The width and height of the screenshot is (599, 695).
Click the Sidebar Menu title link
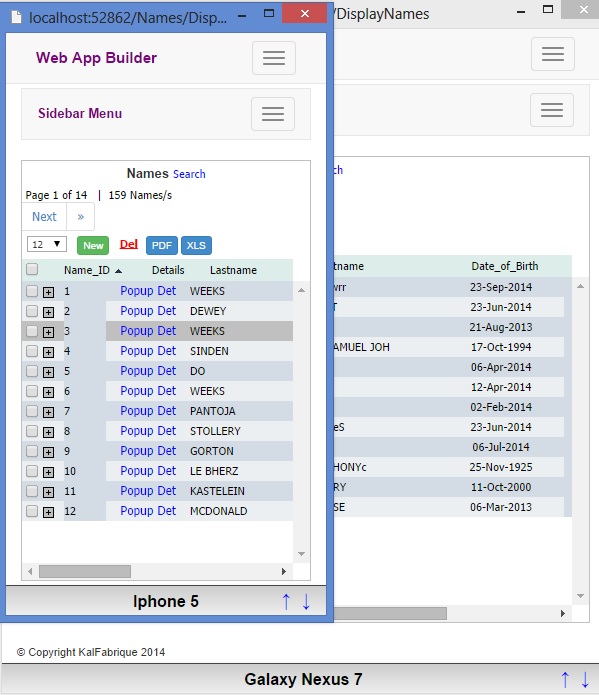click(x=80, y=113)
